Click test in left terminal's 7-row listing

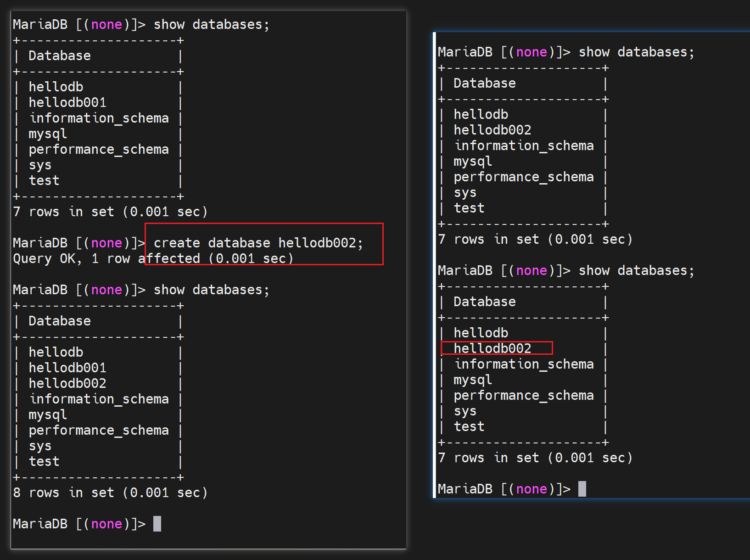pos(44,180)
